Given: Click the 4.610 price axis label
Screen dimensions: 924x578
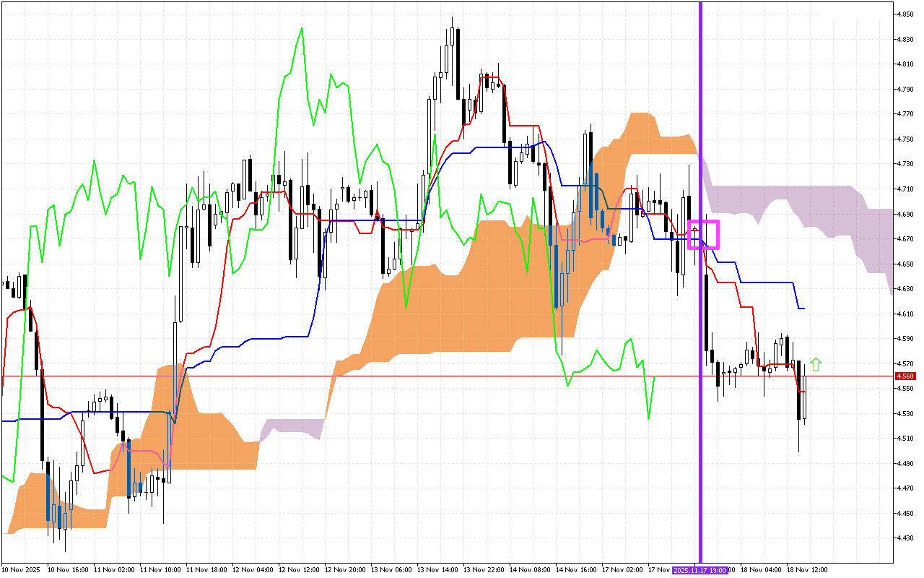Looking at the screenshot, I should (905, 314).
